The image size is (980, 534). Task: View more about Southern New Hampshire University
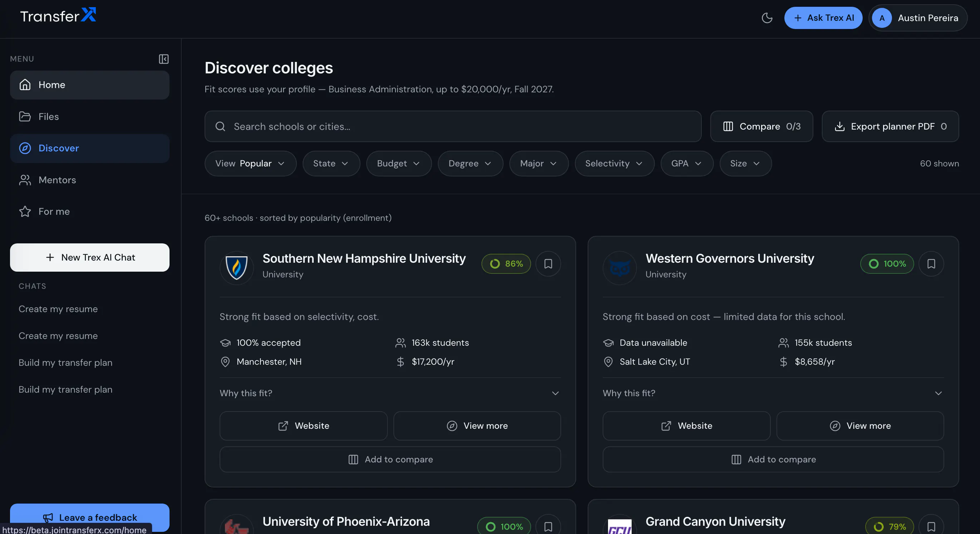point(477,426)
